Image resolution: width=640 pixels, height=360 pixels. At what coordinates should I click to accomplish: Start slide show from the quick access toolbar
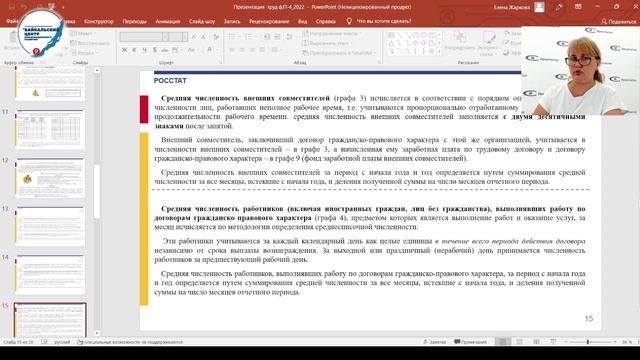tap(51, 7)
